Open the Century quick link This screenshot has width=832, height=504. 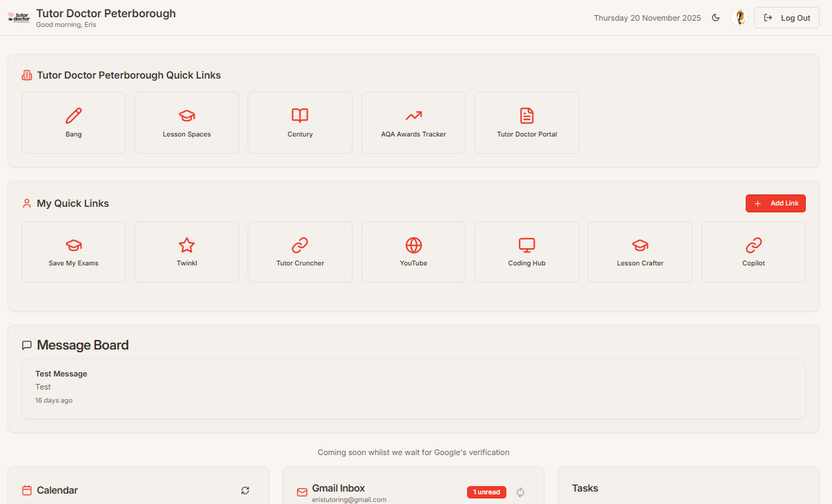tap(299, 122)
